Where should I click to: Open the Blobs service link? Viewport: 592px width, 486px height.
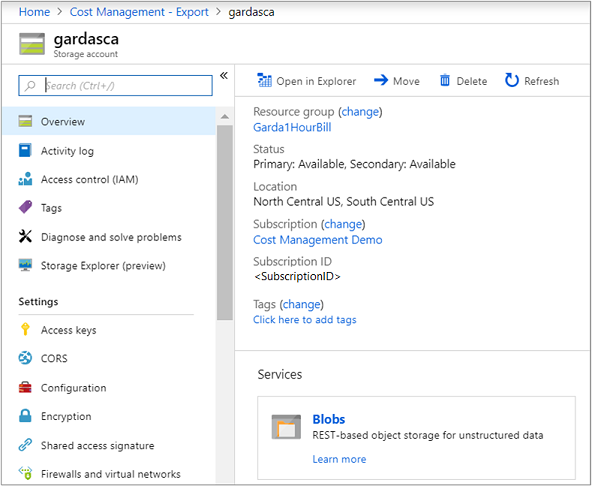point(328,419)
